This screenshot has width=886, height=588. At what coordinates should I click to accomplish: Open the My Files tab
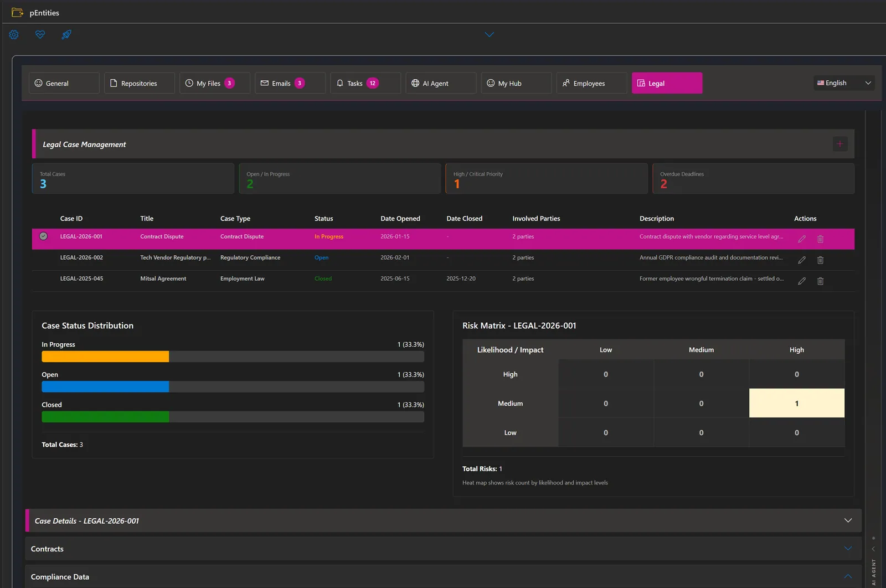click(215, 83)
